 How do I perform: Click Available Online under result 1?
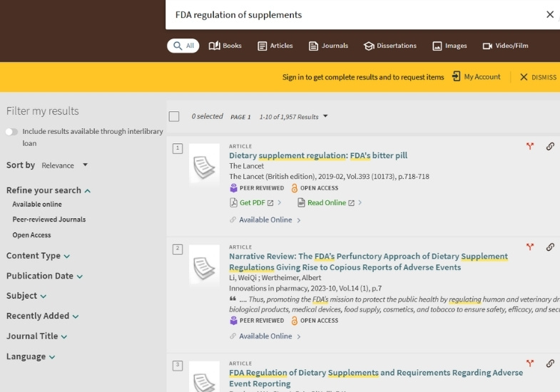[x=265, y=220]
